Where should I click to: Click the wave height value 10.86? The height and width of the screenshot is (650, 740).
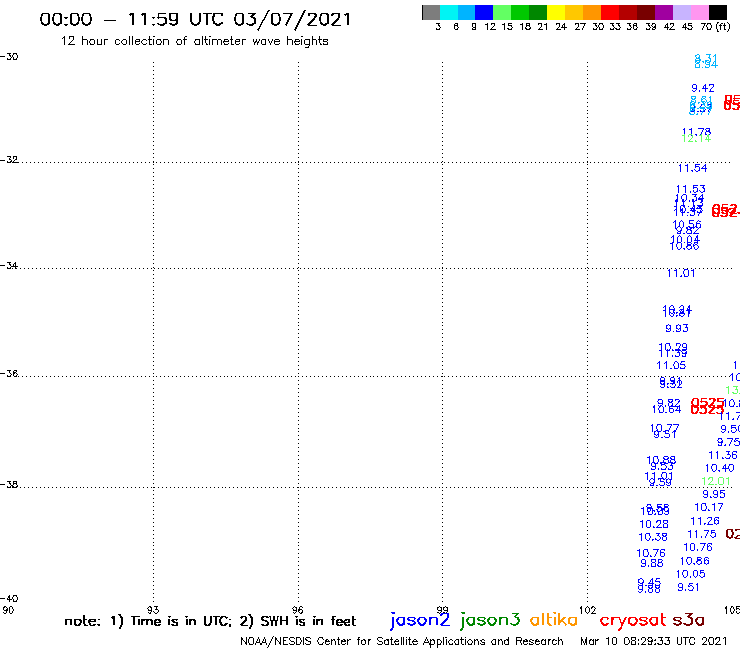[694, 561]
